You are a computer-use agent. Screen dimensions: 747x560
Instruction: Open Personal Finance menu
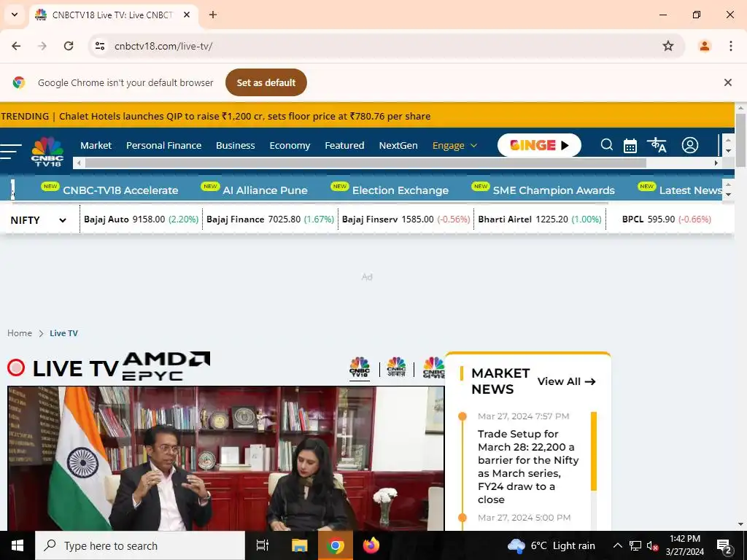click(163, 145)
